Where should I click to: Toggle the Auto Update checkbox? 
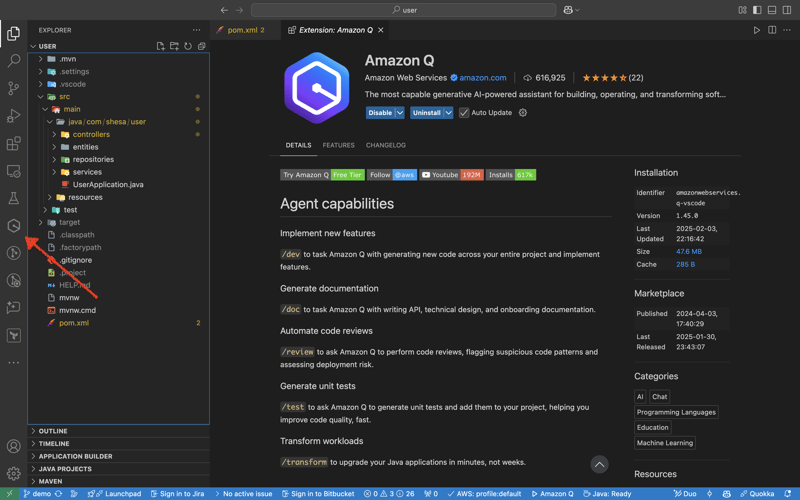coord(464,113)
